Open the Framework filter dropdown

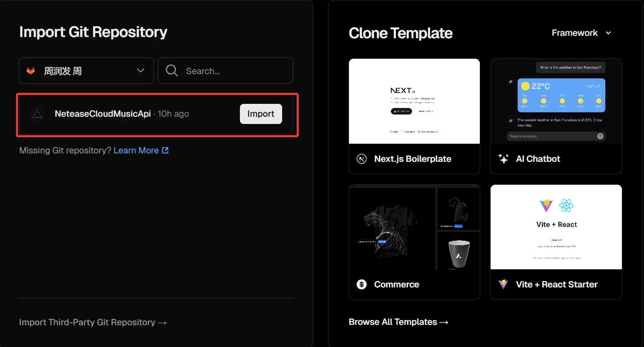(581, 33)
